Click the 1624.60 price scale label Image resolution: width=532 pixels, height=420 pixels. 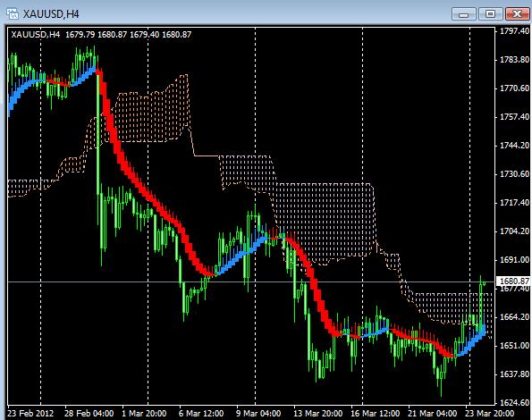[x=514, y=403]
